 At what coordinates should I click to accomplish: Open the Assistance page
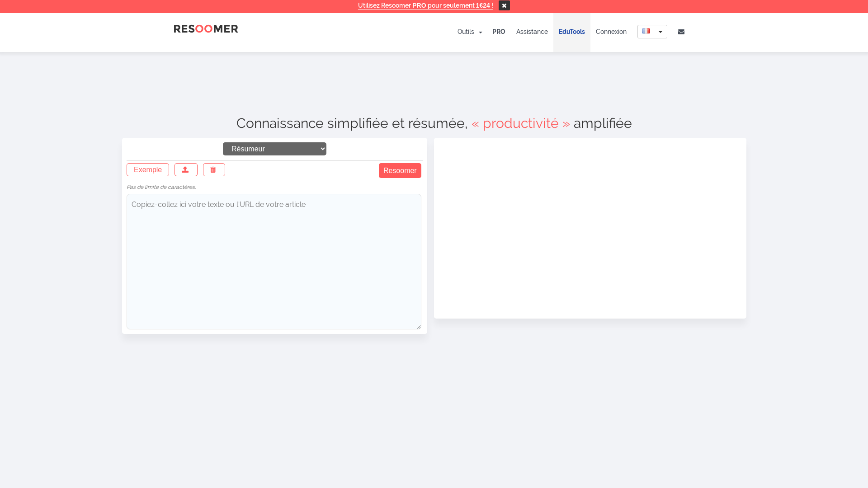tap(532, 32)
